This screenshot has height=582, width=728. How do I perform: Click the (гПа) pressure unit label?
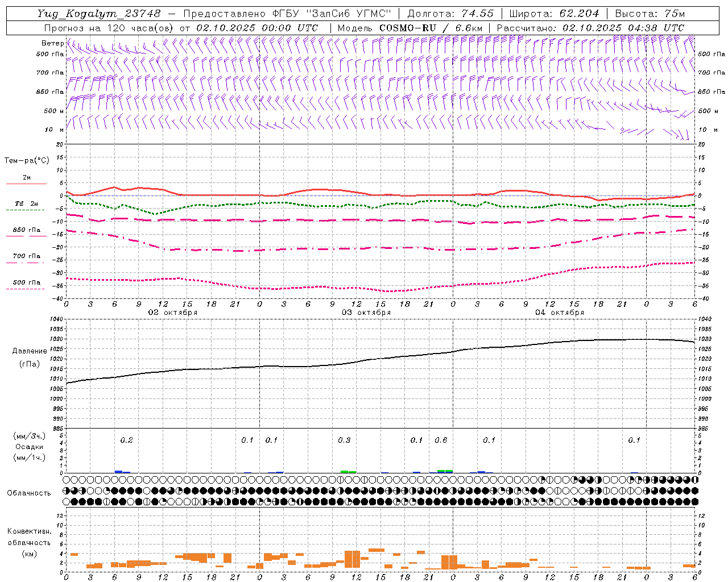click(30, 364)
